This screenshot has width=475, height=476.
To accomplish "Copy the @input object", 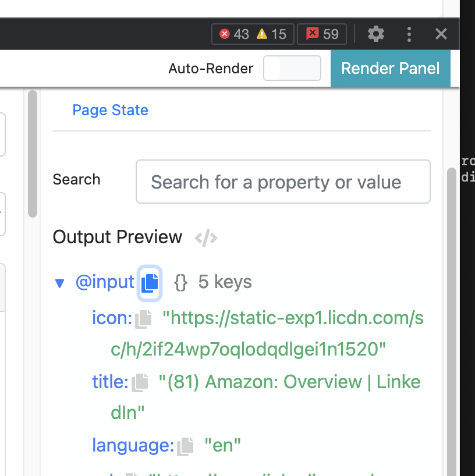I will point(150,283).
